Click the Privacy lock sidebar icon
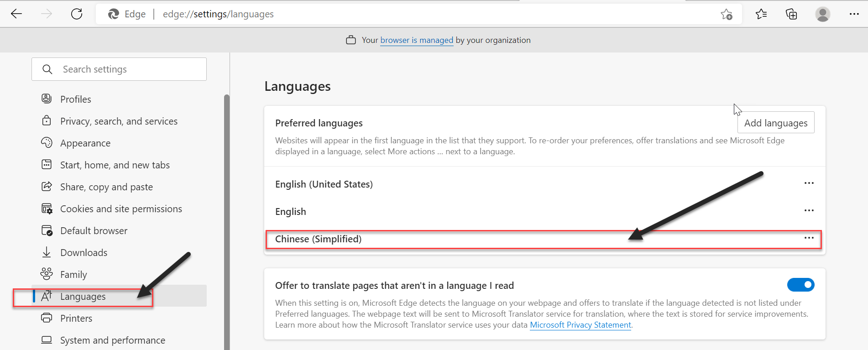 pos(47,120)
